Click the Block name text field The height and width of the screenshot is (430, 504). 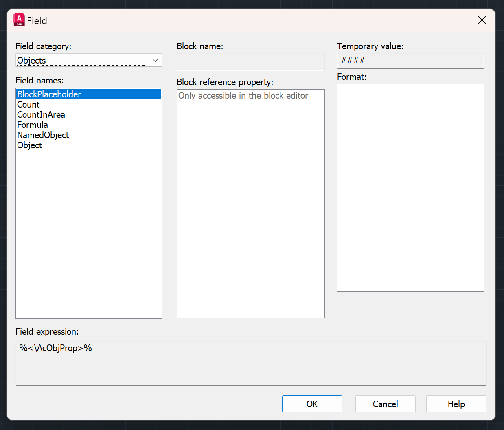point(250,62)
